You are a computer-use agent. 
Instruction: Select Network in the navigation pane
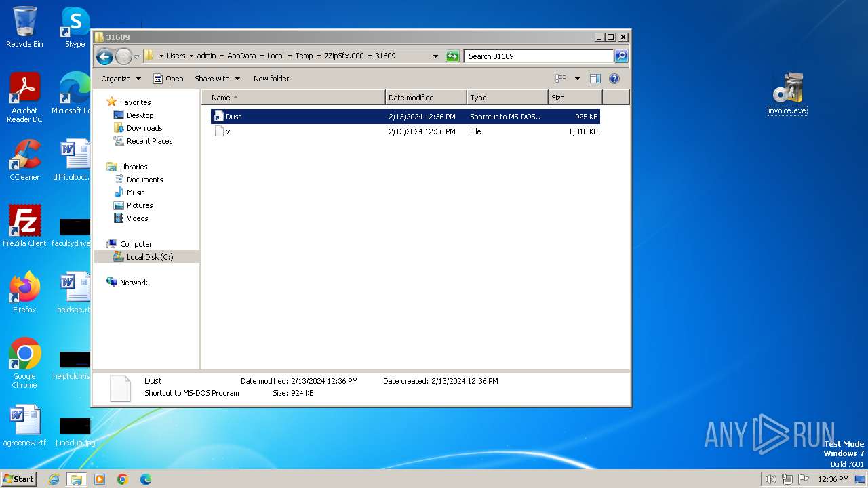(134, 283)
